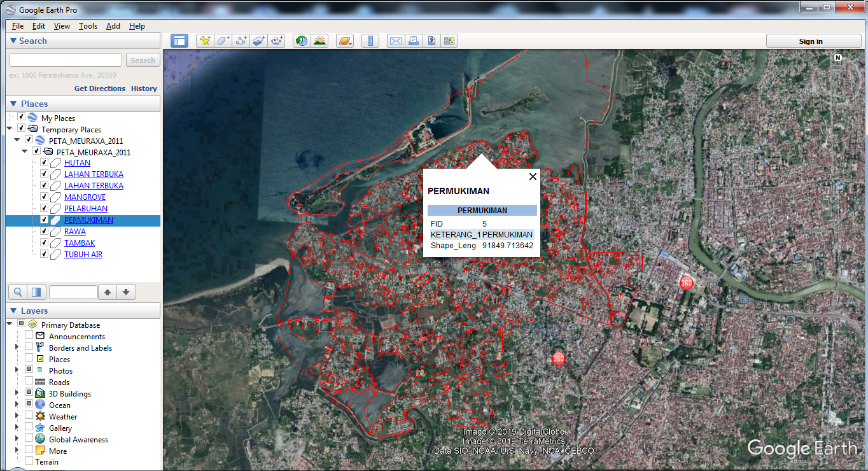The height and width of the screenshot is (471, 868).
Task: Open the Add Path tool
Action: tap(241, 40)
